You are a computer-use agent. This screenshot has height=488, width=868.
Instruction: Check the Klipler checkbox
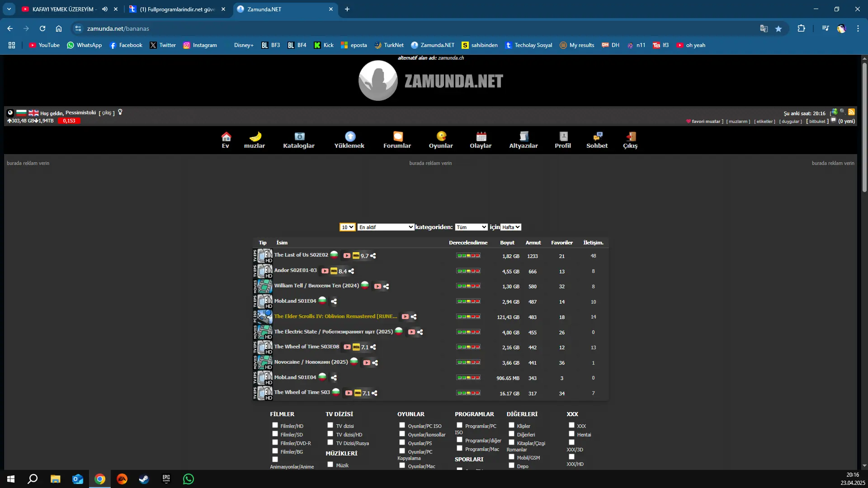[512, 425]
